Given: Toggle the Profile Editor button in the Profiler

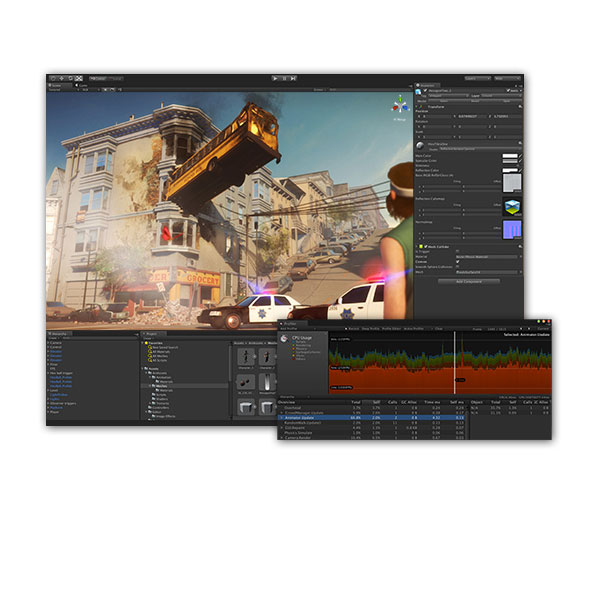Looking at the screenshot, I should pos(391,329).
